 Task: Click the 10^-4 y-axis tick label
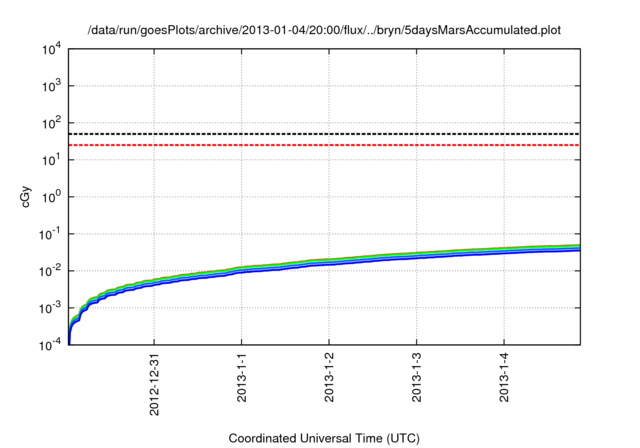pyautogui.click(x=50, y=345)
